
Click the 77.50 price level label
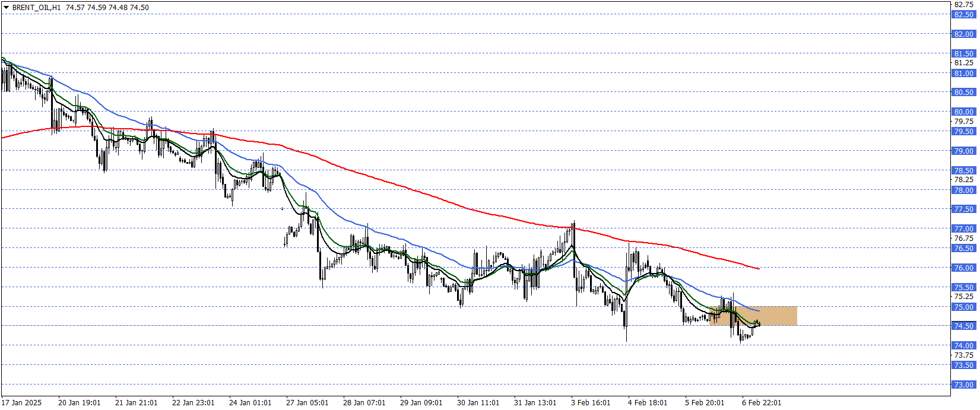[964, 209]
